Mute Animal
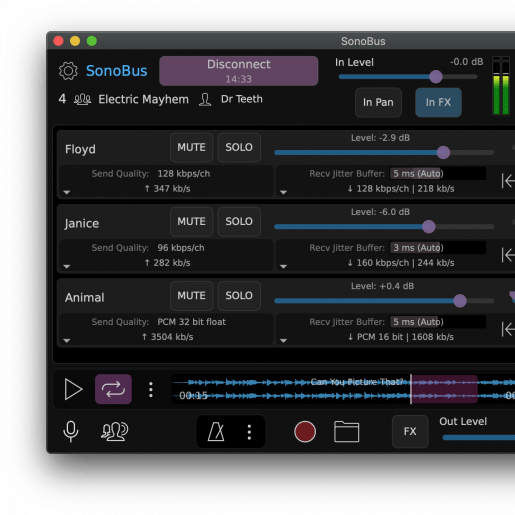This screenshot has height=515, width=515. pos(191,296)
